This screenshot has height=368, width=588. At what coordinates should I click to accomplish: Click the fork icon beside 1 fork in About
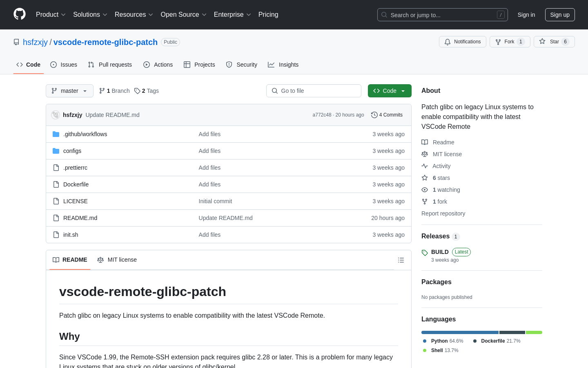click(x=425, y=202)
